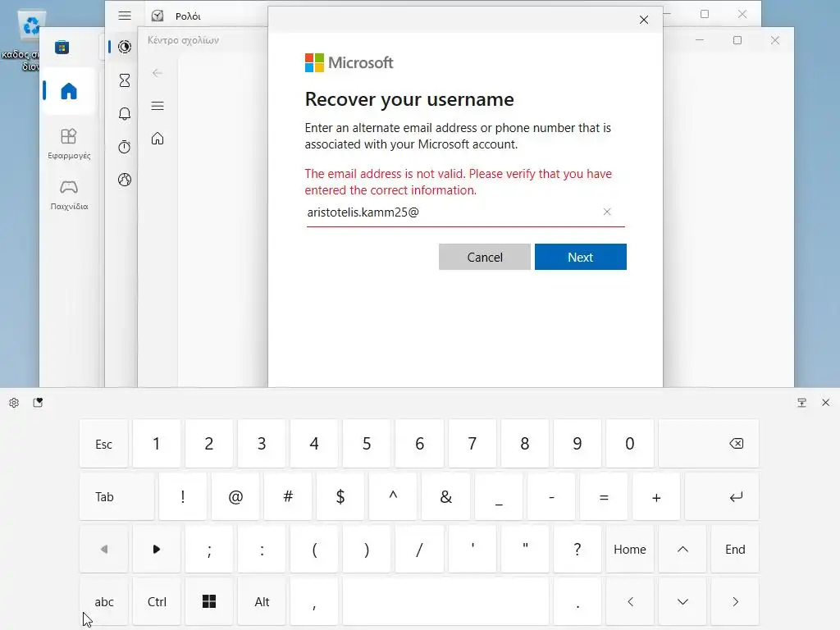
Task: Open touch keyboard settings gear
Action: pos(14,403)
